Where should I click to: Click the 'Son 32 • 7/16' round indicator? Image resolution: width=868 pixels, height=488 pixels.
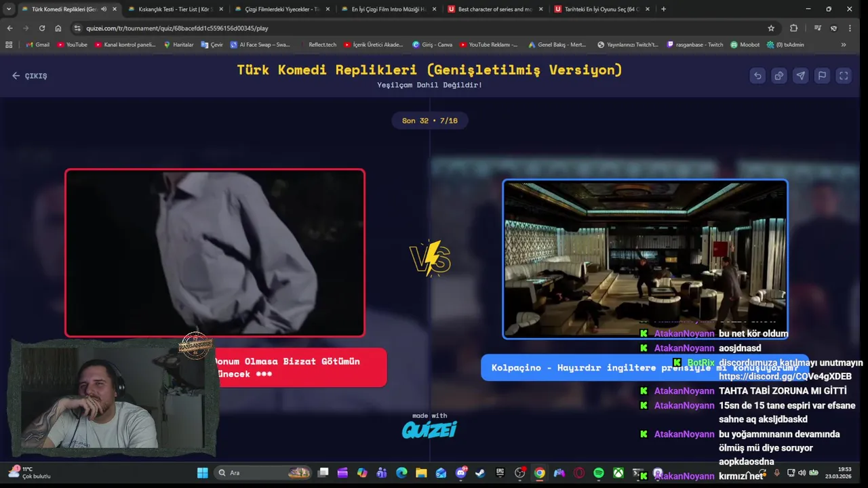(430, 121)
